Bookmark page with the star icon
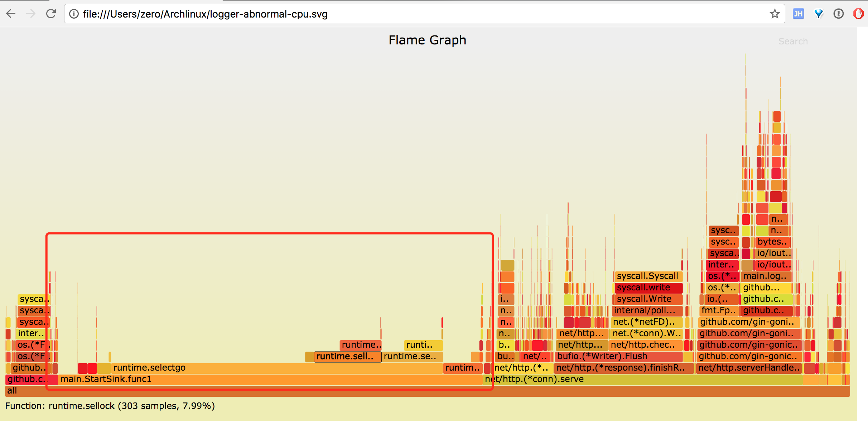Viewport: 868px width, 439px height. pyautogui.click(x=775, y=14)
